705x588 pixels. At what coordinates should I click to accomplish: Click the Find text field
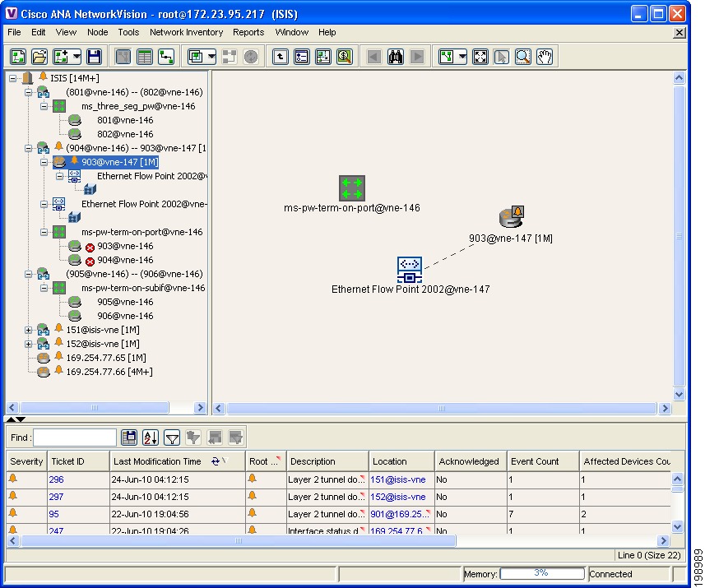click(75, 438)
